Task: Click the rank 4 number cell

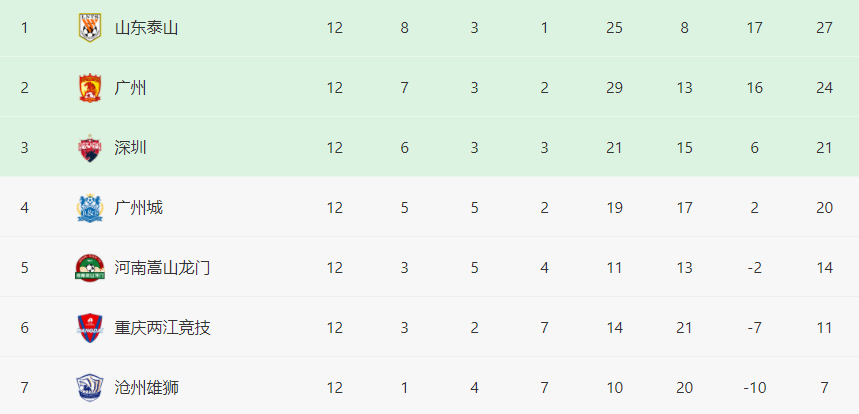Action: (25, 208)
